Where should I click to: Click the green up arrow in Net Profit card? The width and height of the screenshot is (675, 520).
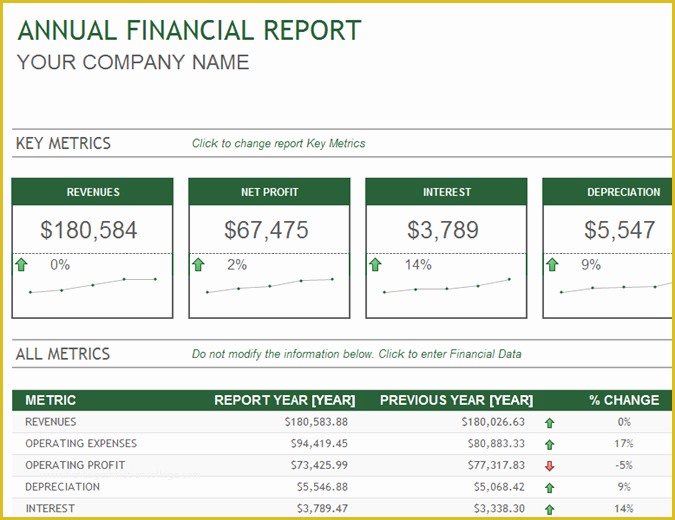[198, 264]
